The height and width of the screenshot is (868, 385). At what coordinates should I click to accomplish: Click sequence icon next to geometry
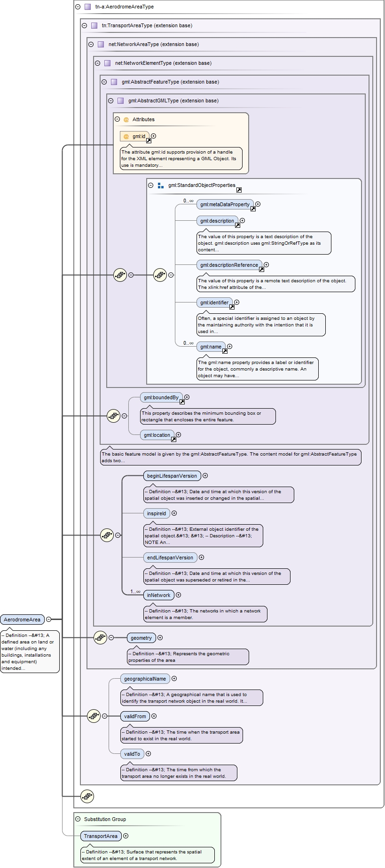[100, 637]
